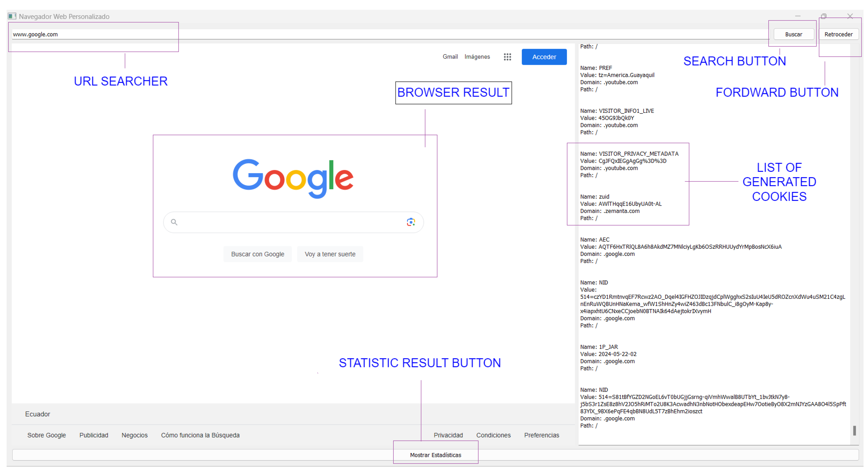The image size is (868, 475).
Task: Click the app window icon in title bar
Action: point(12,16)
